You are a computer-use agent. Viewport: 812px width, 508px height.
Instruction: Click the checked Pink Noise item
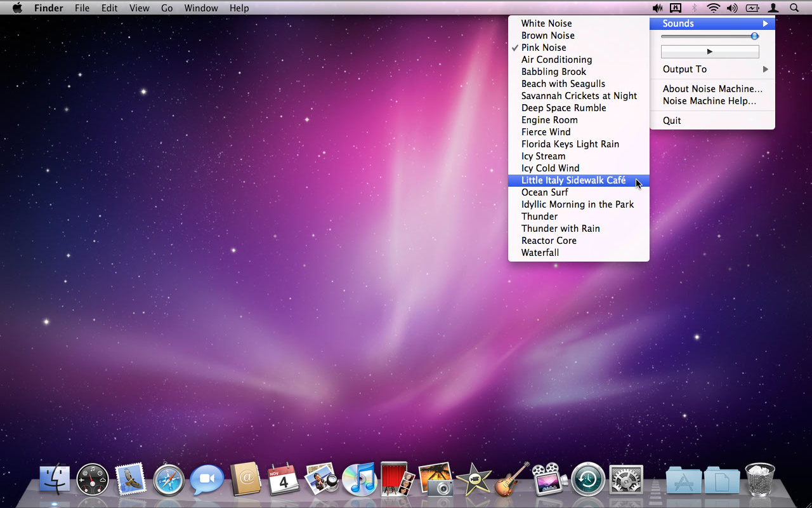click(579, 48)
